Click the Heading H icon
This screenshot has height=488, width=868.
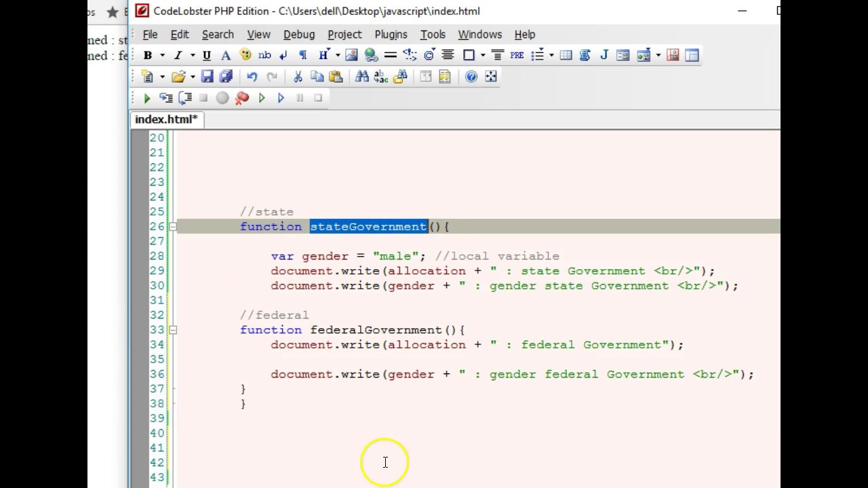pos(323,56)
